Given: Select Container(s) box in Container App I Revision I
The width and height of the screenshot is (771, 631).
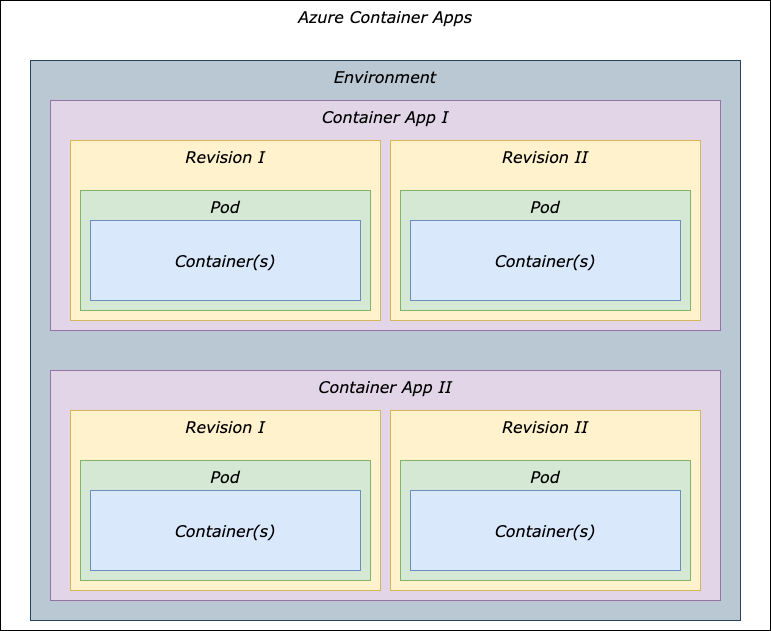Looking at the screenshot, I should pyautogui.click(x=225, y=261).
